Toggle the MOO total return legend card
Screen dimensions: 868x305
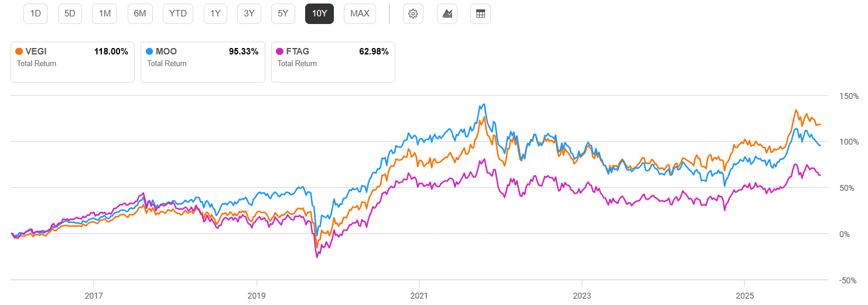point(203,61)
